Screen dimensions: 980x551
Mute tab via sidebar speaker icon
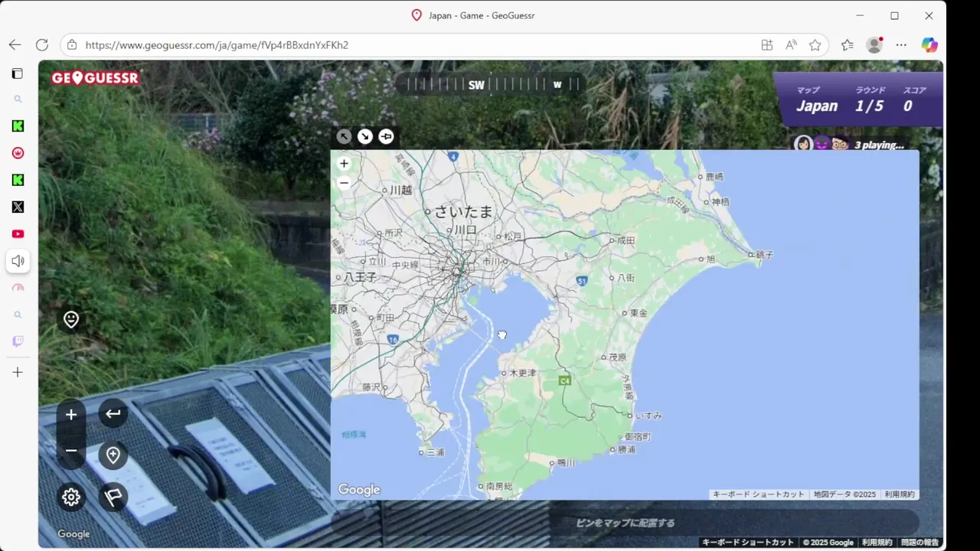(x=18, y=261)
